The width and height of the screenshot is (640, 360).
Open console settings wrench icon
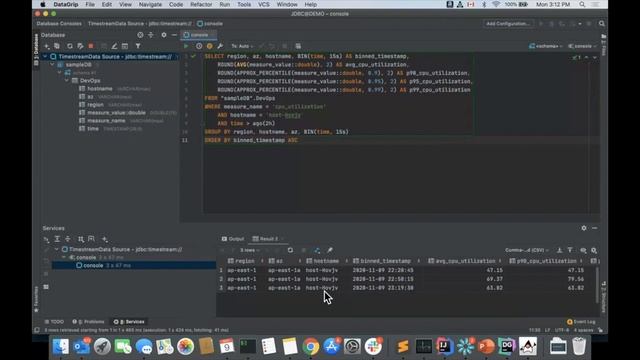pyautogui.click(x=220, y=46)
